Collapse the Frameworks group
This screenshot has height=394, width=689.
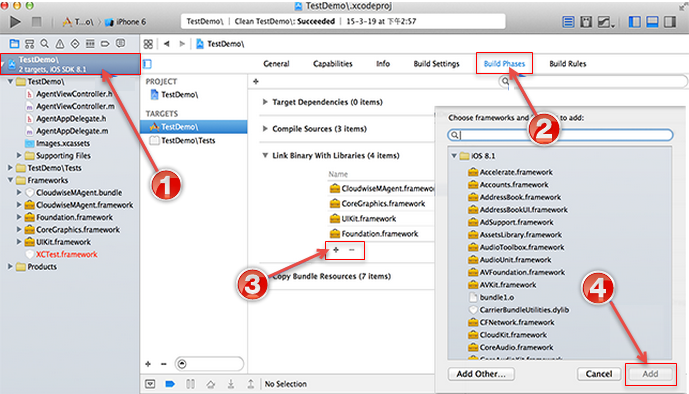tap(10, 180)
